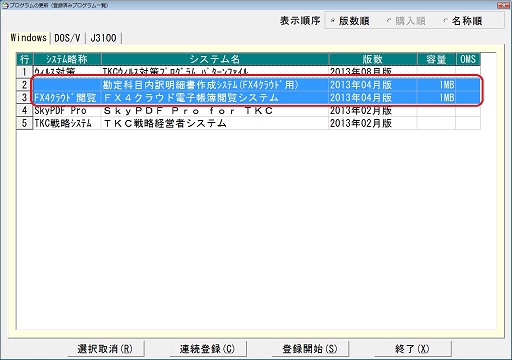This screenshot has height=360, width=512.
Task: Select the FX4クラウド閲覧 abbreviation cell
Action: coord(67,97)
